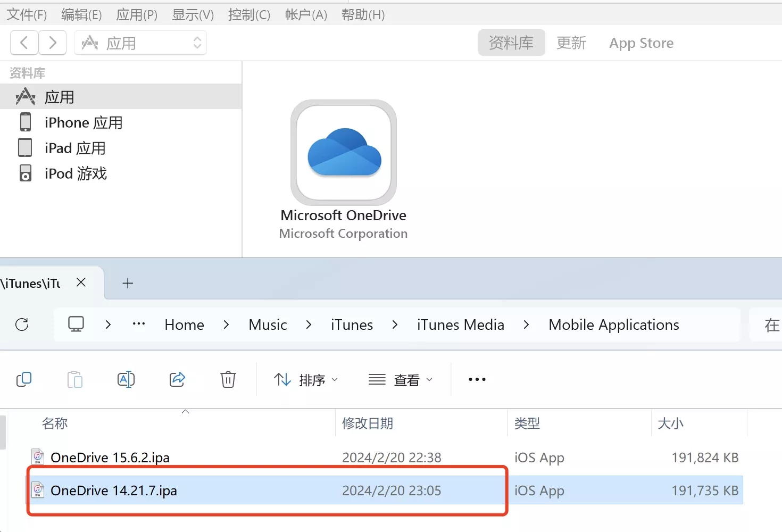Expand chevron after the monitor icon

point(108,325)
